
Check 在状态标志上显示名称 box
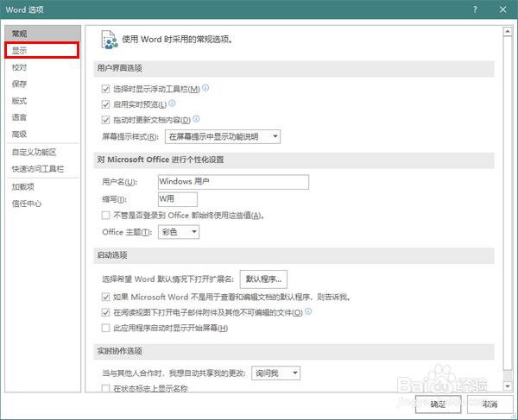[x=105, y=388]
